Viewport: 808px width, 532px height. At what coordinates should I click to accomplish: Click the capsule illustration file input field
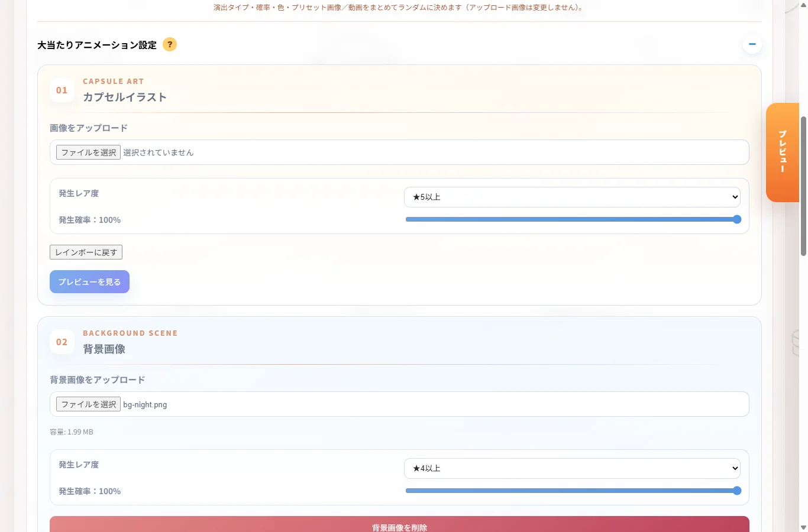coord(399,153)
